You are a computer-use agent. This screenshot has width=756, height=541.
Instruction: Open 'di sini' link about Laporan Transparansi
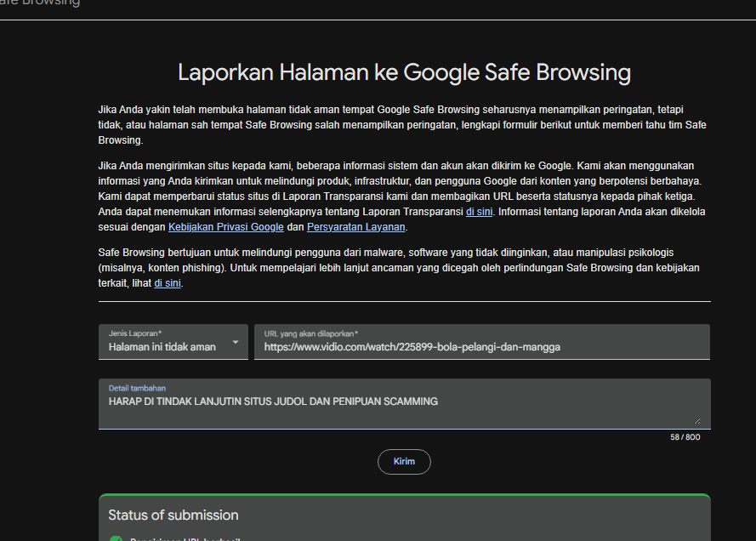click(x=480, y=212)
